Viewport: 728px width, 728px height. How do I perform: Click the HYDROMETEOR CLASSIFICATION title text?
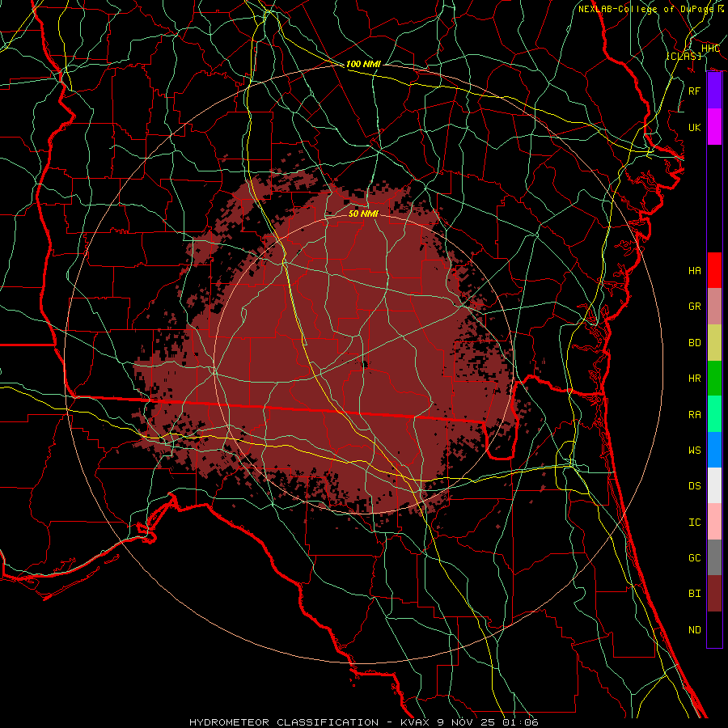[284, 722]
